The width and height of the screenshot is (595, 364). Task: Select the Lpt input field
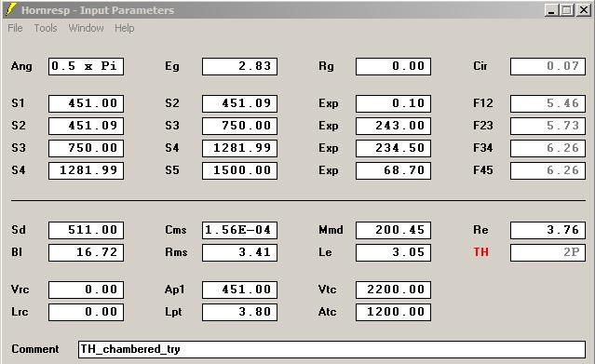pos(240,313)
